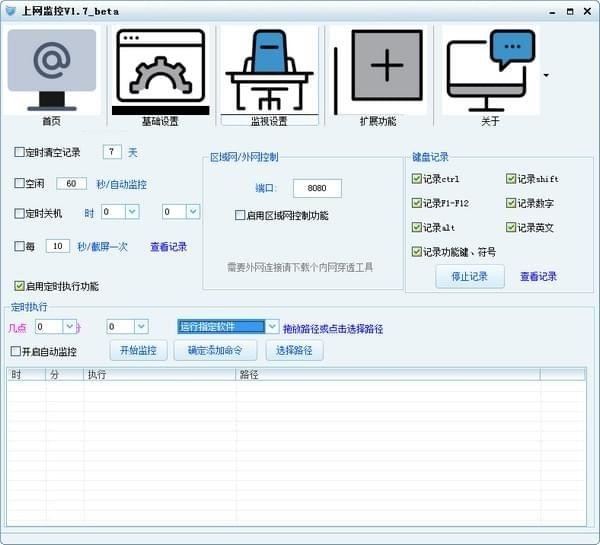
Task: Open keyboard 查看记录 link
Action: click(538, 277)
